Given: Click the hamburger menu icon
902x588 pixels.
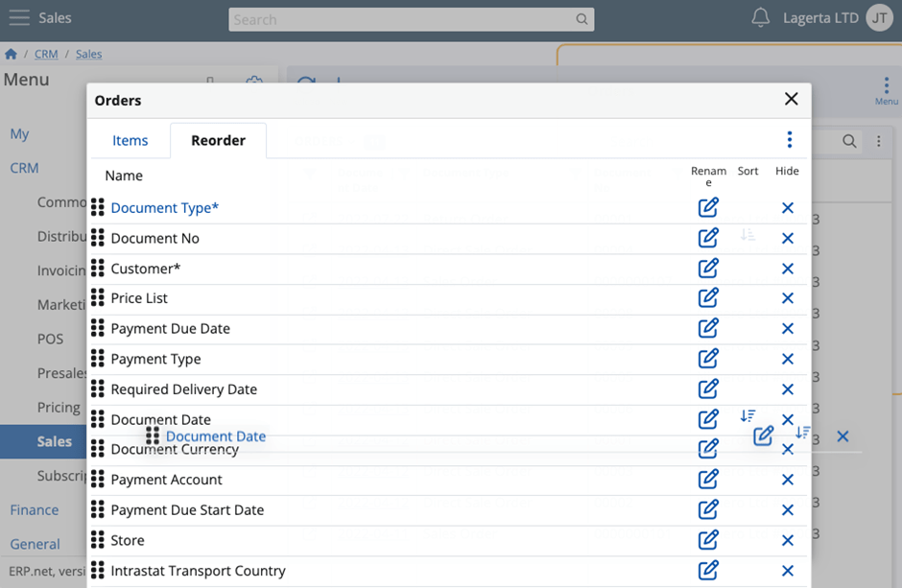Looking at the screenshot, I should (19, 18).
